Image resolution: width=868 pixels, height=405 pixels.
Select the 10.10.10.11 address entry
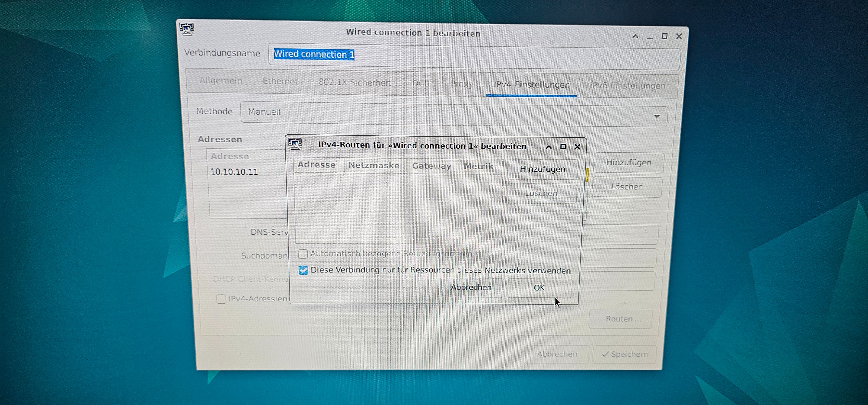(x=234, y=172)
